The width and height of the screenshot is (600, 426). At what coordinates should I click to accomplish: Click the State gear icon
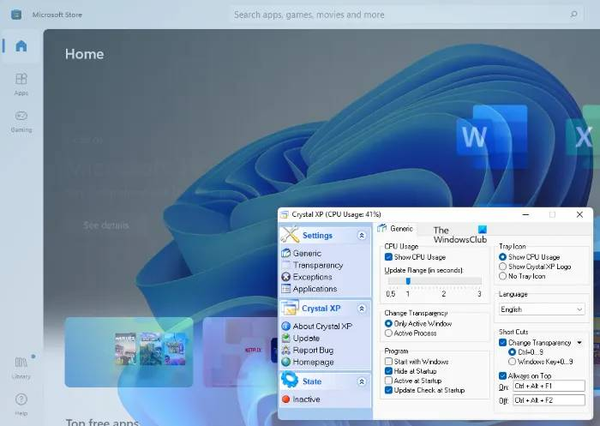[x=290, y=380]
